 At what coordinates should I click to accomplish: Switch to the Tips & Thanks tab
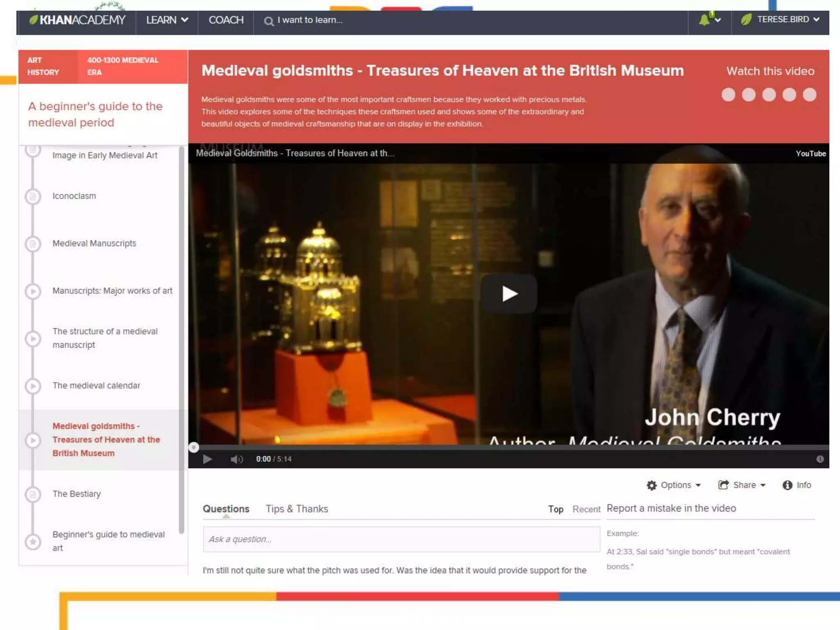click(297, 509)
